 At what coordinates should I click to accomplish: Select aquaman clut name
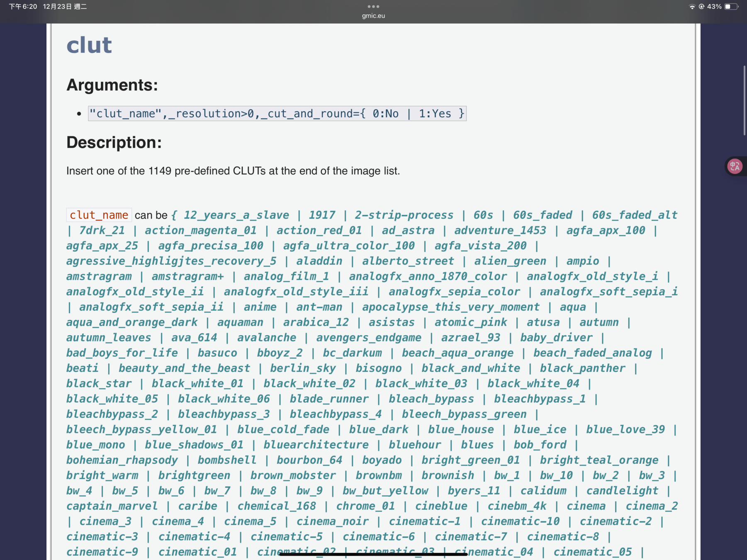point(240,322)
